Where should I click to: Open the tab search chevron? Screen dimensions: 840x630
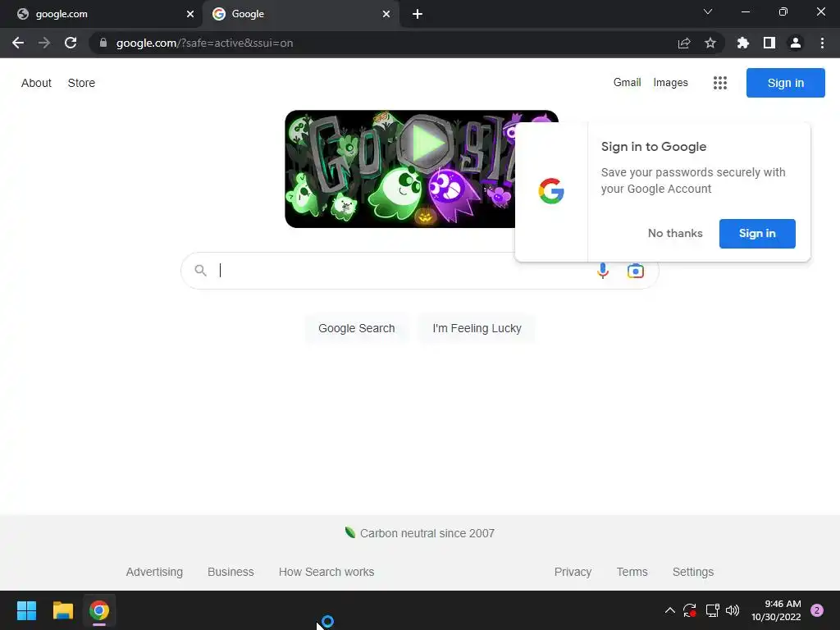click(708, 11)
